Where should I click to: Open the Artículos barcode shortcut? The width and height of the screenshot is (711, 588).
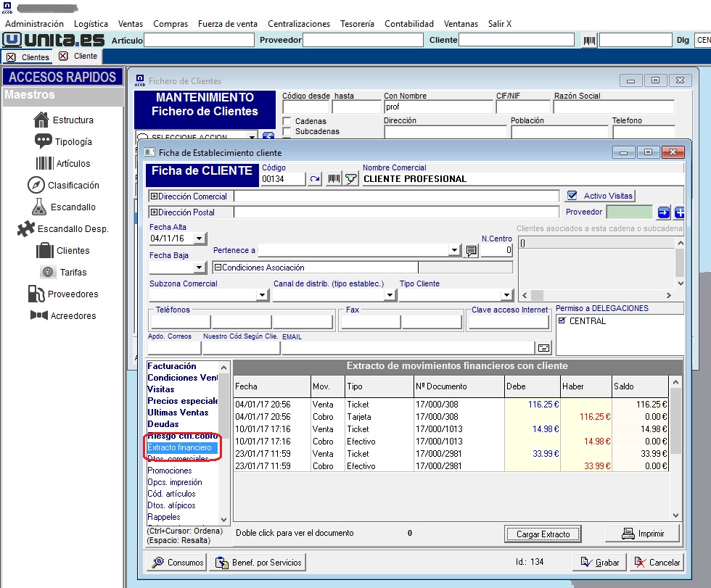pos(63,163)
